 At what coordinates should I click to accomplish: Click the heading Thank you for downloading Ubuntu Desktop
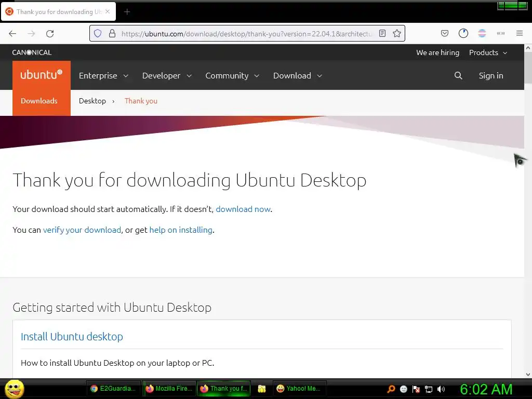point(189,180)
